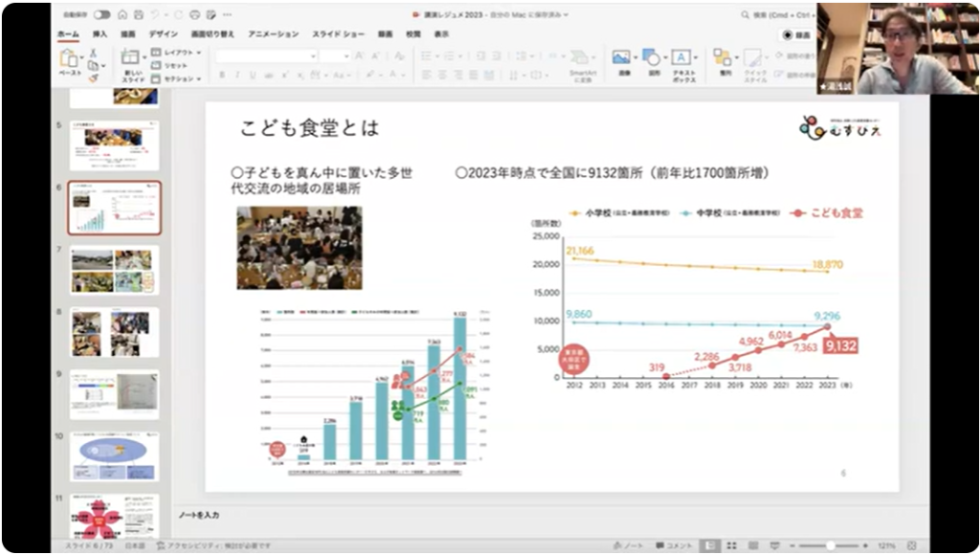Open the font name combo box
The height and width of the screenshot is (554, 980).
tap(266, 56)
